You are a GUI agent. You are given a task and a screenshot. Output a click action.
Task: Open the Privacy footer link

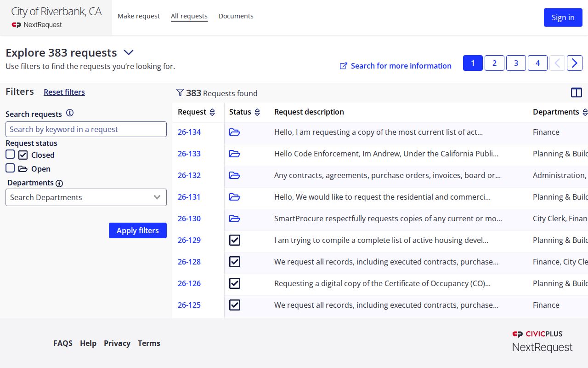(x=117, y=343)
